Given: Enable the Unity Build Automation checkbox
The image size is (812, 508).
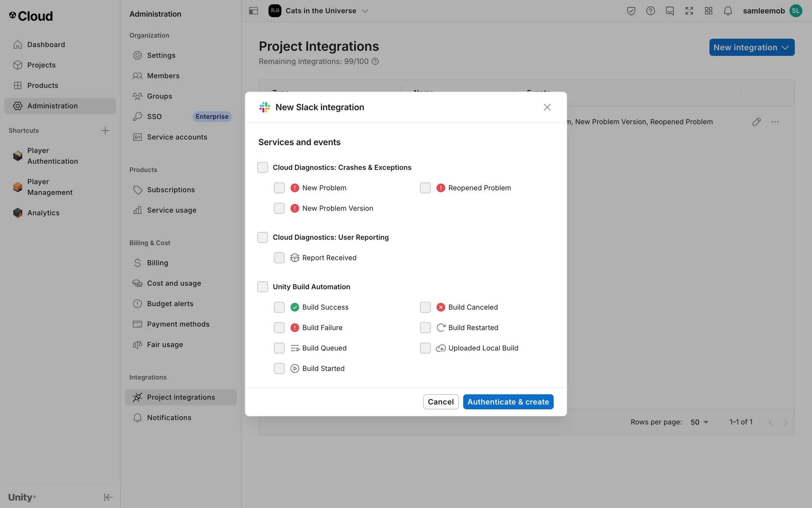Looking at the screenshot, I should pyautogui.click(x=263, y=287).
